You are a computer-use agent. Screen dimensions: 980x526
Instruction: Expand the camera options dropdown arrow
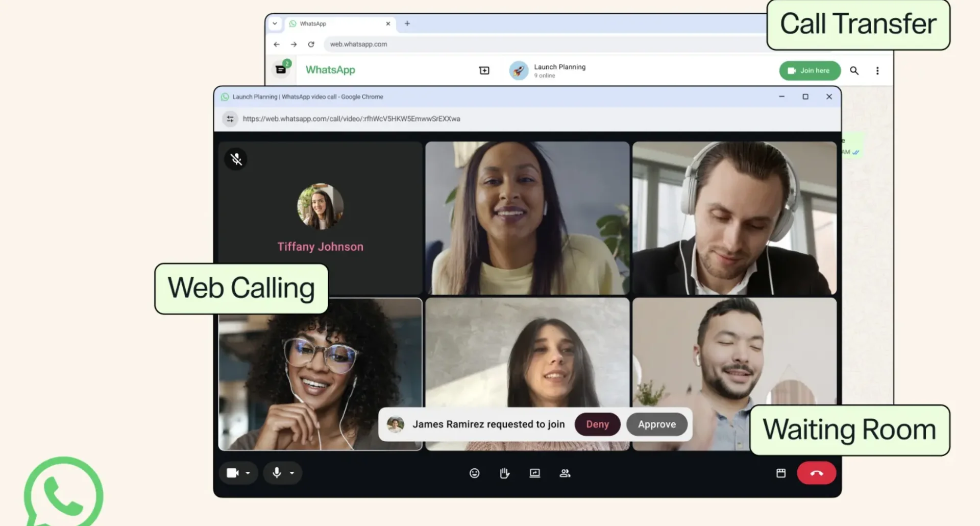click(x=248, y=473)
